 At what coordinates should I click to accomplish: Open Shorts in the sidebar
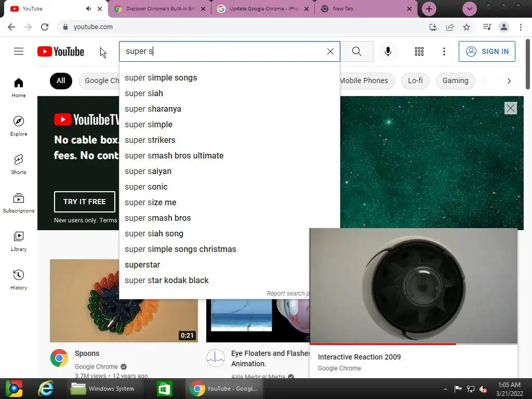19,165
